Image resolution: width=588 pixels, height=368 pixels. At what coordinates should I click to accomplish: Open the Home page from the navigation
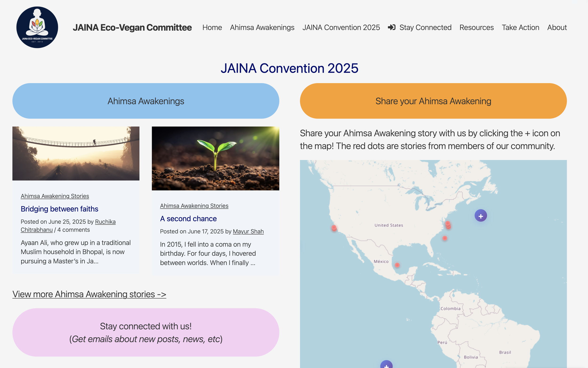[x=212, y=27]
